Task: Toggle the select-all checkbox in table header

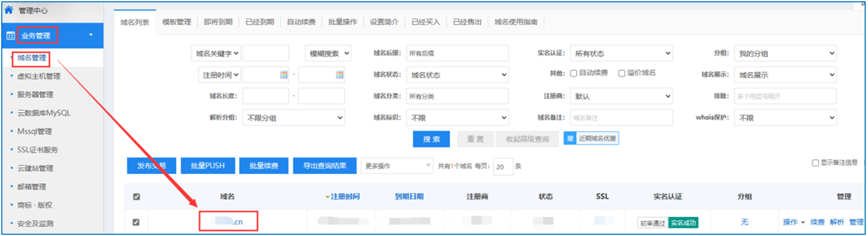Action: tap(137, 197)
